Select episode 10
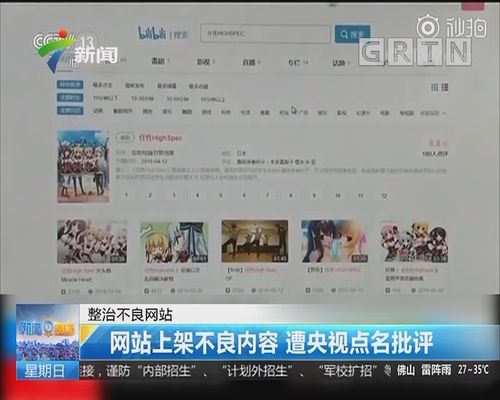Screen dimensions: 500x400 [x=337, y=195]
